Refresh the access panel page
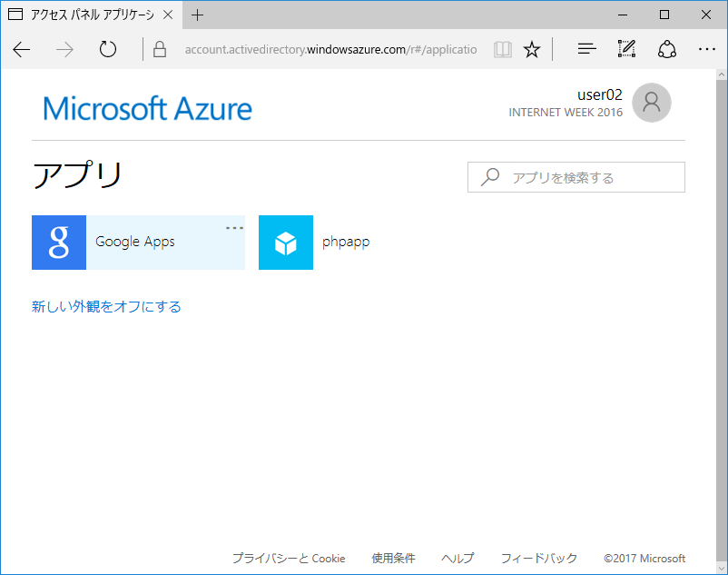The height and width of the screenshot is (575, 728). [107, 50]
